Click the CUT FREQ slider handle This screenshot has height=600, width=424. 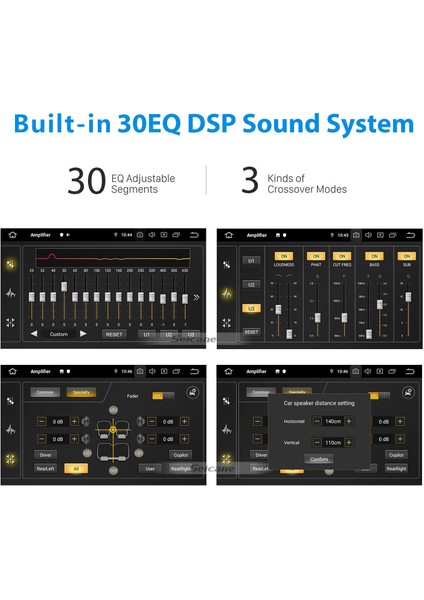pos(344,317)
